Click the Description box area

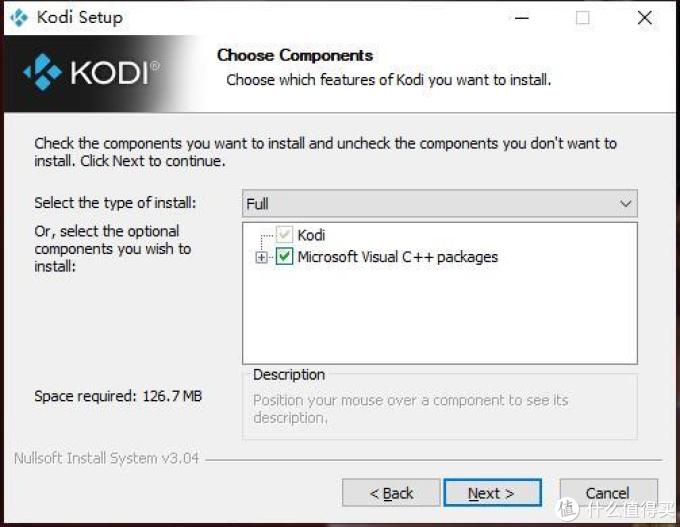tap(440, 407)
